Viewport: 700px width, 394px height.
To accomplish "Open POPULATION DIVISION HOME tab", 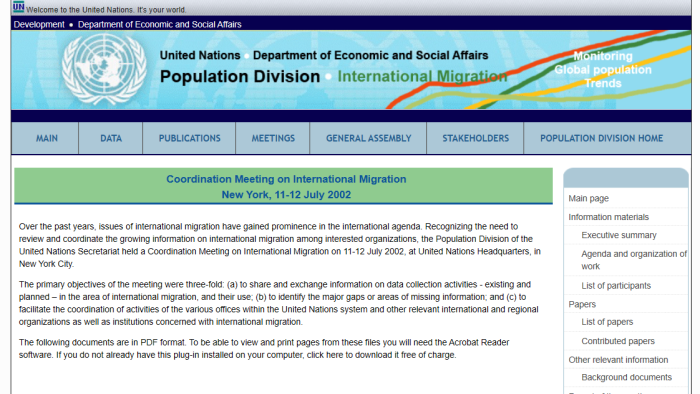I will tap(601, 138).
